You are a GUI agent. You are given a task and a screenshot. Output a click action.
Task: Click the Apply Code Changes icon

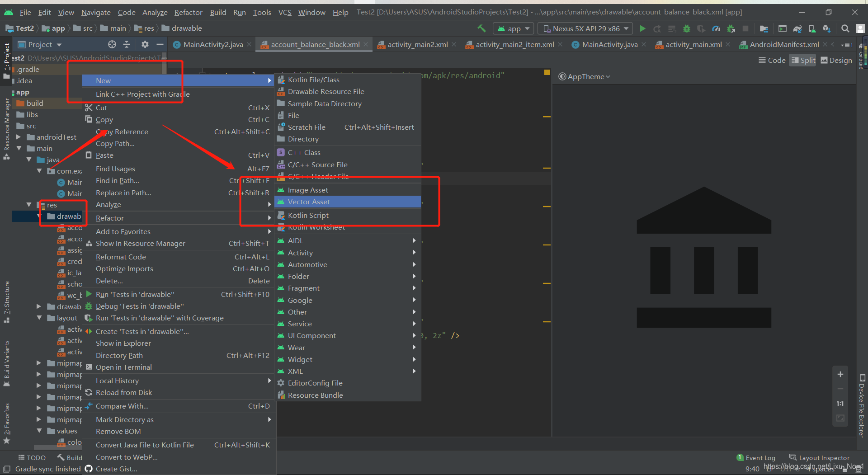point(672,28)
